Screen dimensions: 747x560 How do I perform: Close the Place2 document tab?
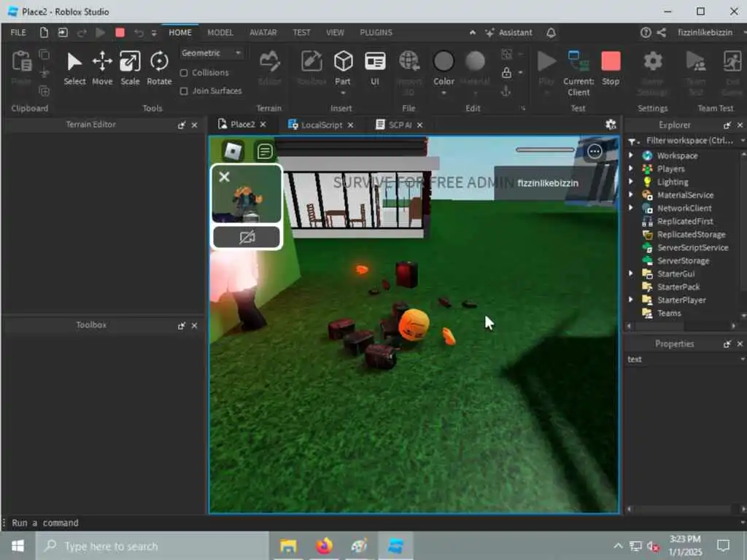[x=263, y=125]
